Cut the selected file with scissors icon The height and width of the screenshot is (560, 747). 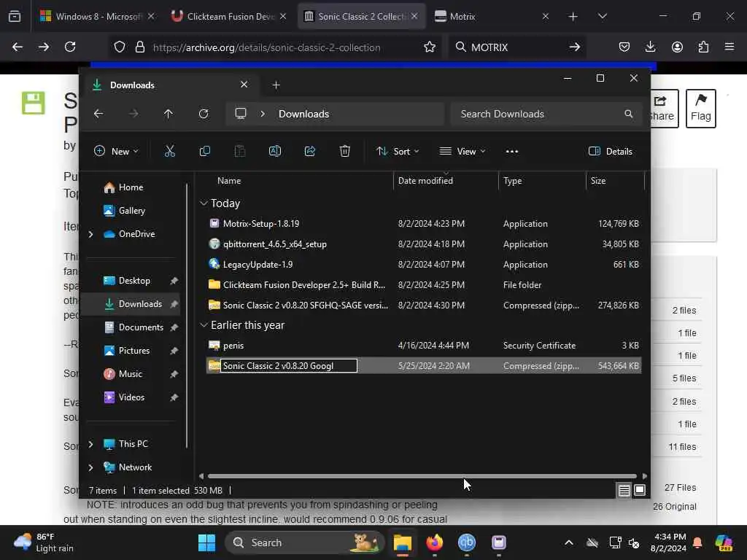click(x=169, y=152)
